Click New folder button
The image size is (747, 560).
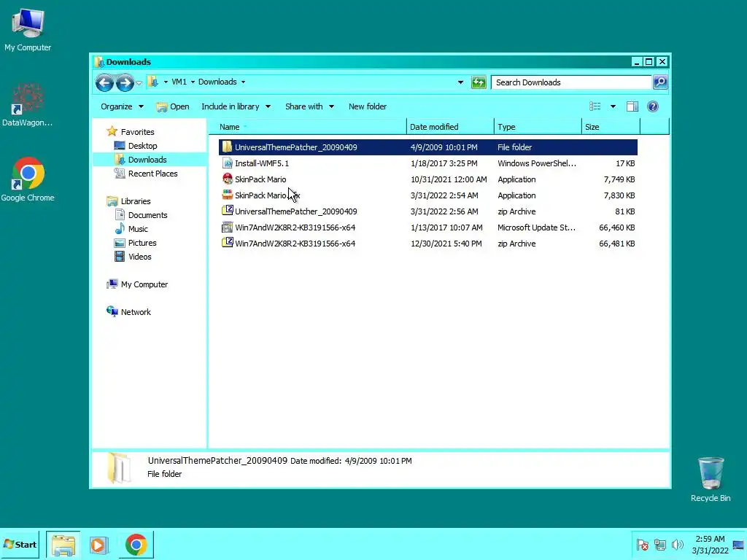368,106
